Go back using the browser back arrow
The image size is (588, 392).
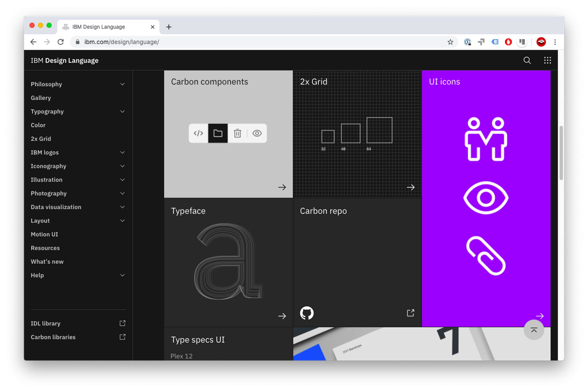[34, 42]
